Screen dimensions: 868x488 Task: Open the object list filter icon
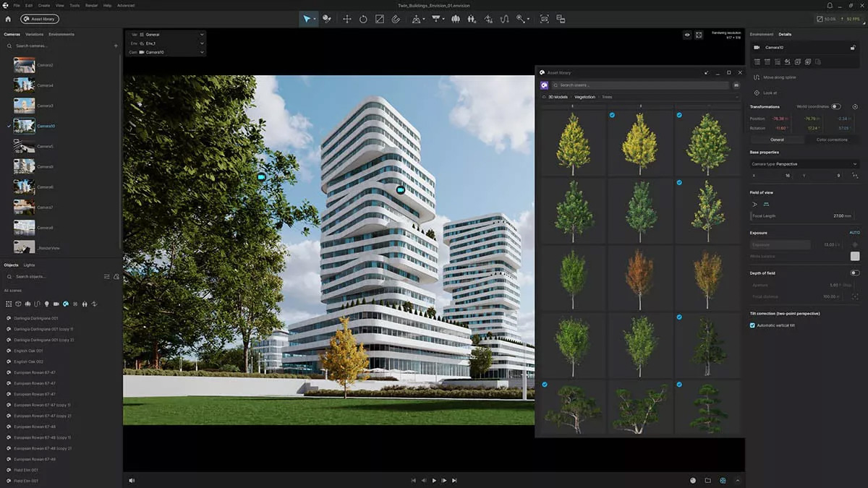point(107,276)
